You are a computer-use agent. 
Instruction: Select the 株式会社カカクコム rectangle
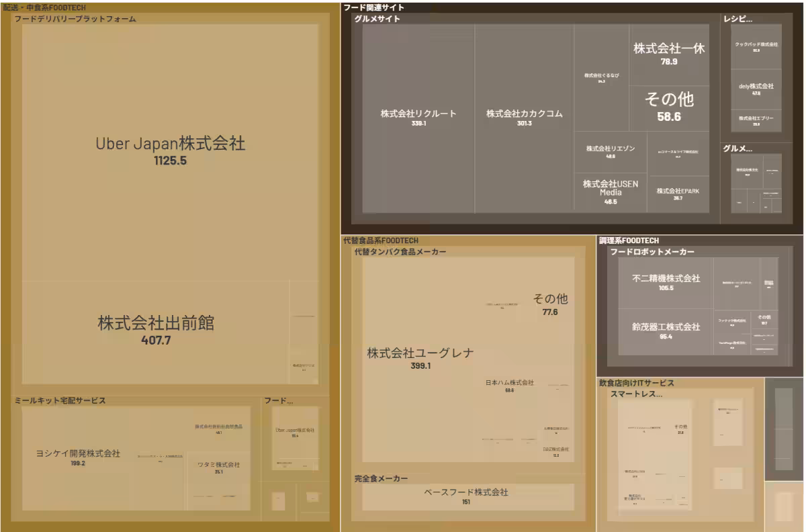(x=525, y=114)
